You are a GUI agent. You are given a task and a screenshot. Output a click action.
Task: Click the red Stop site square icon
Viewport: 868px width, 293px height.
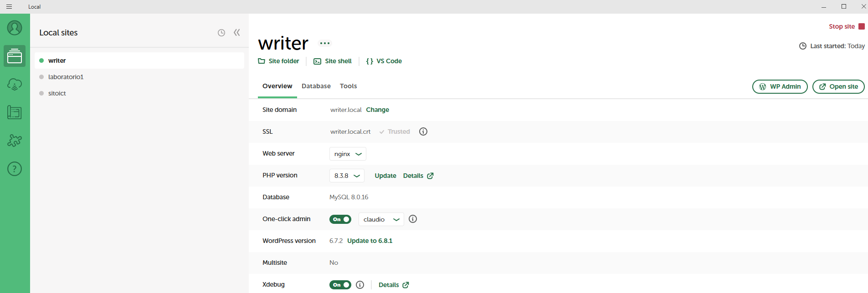pos(862,26)
